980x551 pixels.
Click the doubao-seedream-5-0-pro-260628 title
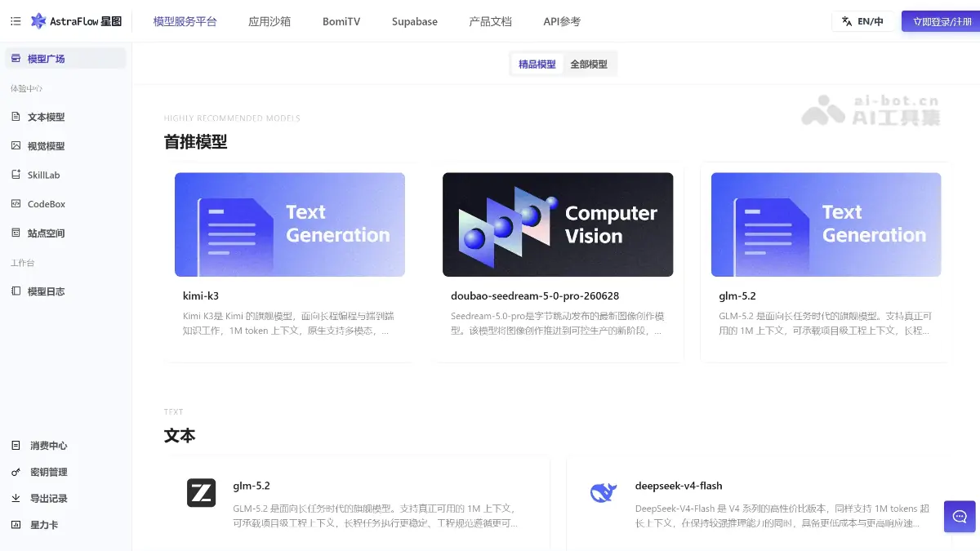pos(535,295)
